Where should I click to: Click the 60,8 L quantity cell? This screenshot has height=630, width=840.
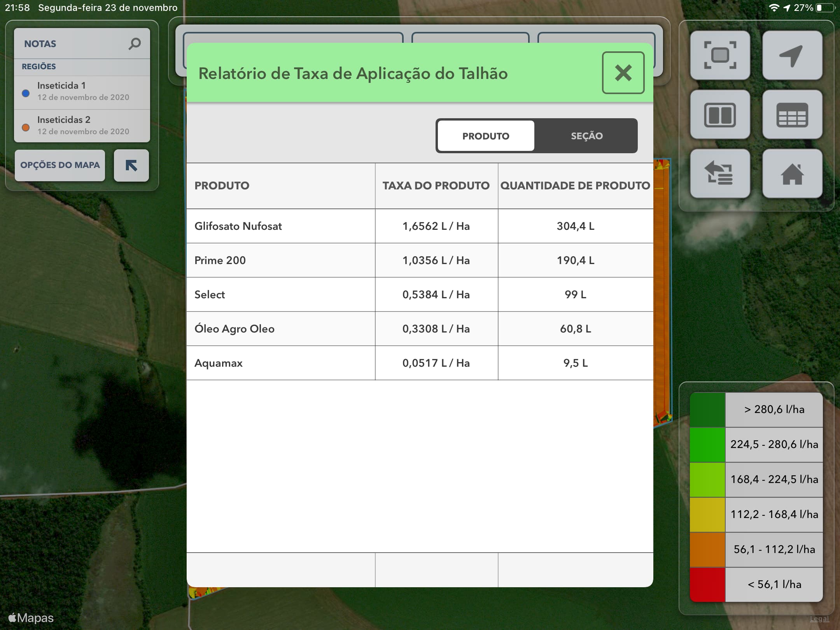point(576,329)
